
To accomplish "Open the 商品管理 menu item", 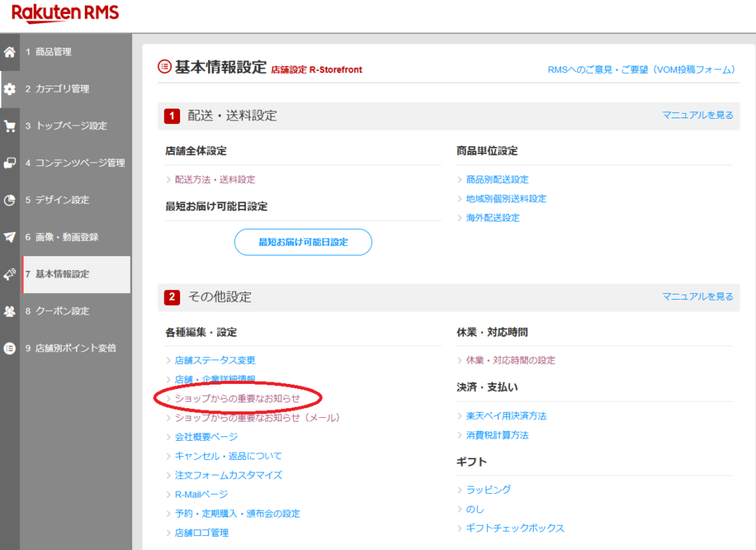I will point(53,52).
